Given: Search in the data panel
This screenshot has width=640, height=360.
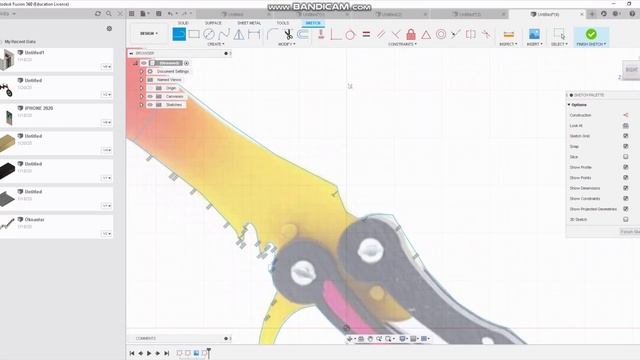Looking at the screenshot, I should 109,13.
